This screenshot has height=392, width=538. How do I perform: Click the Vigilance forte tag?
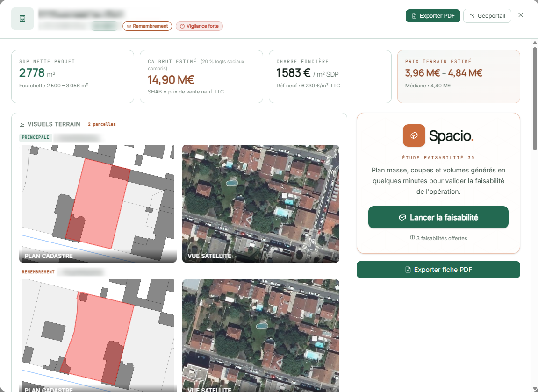point(199,26)
